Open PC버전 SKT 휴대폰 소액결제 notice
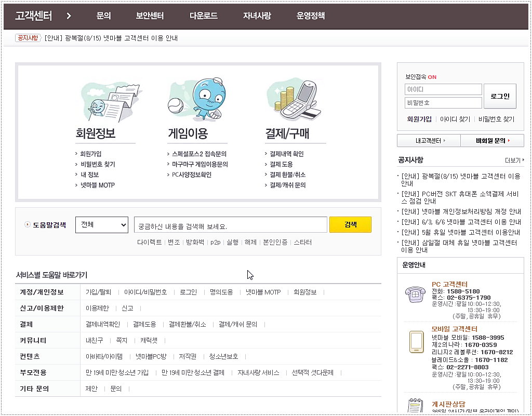This screenshot has height=416, width=532. [460, 197]
